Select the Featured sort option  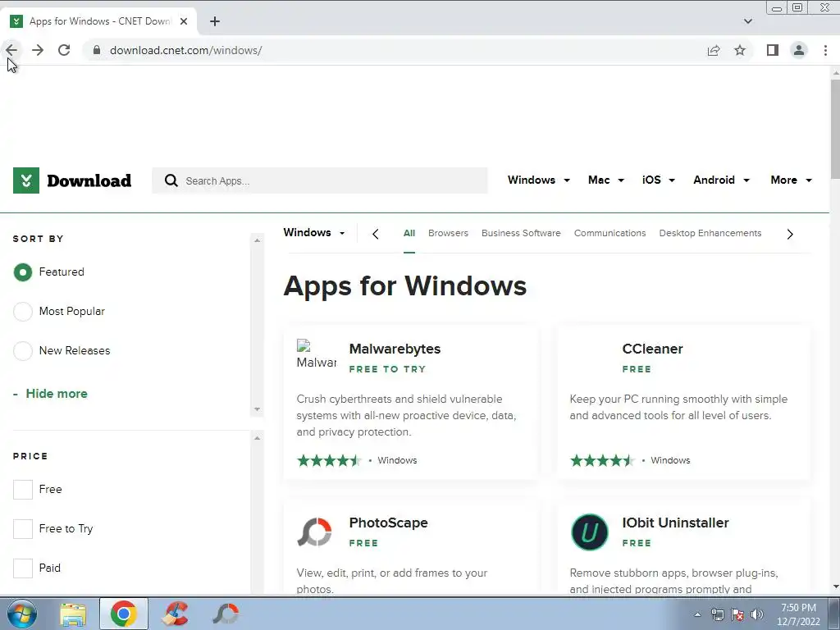tap(22, 272)
